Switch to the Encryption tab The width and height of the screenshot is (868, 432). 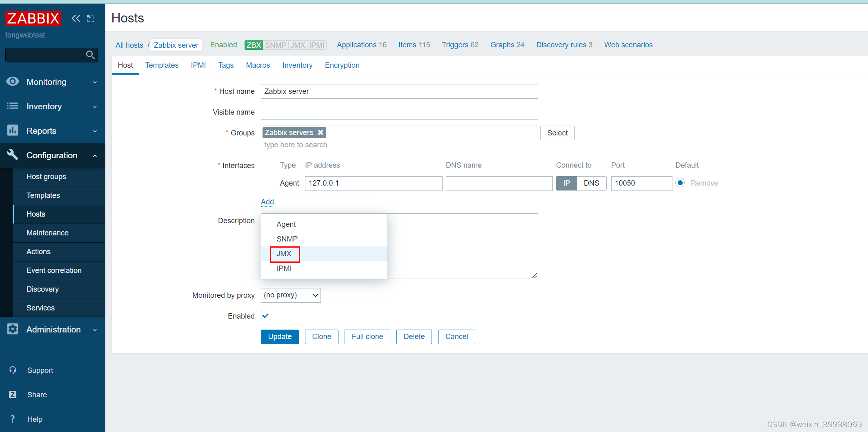(342, 65)
